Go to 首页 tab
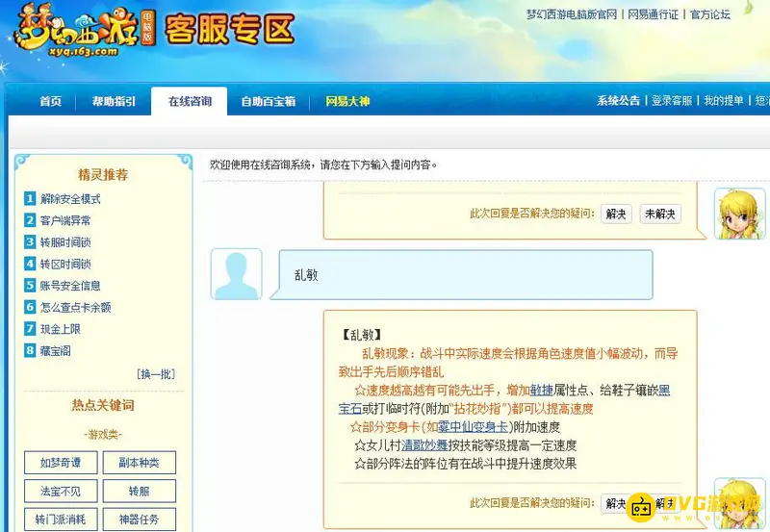Screen dimensions: 770x532 [x=51, y=101]
